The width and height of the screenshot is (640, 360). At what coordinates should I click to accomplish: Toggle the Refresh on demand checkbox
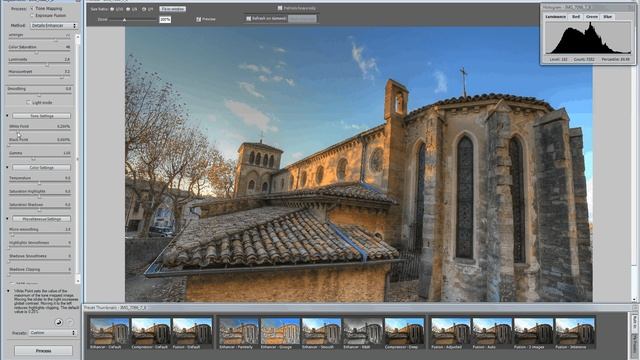[249, 18]
